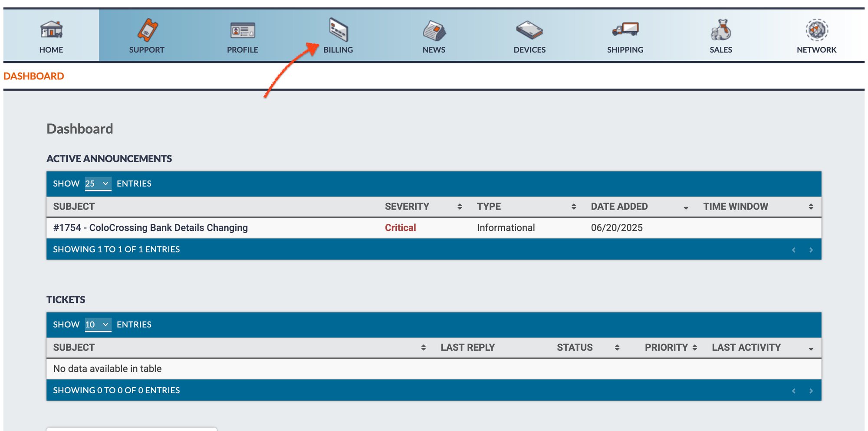Screen dimensions: 868x431
Task: Go to next page of announcements
Action: pos(811,250)
